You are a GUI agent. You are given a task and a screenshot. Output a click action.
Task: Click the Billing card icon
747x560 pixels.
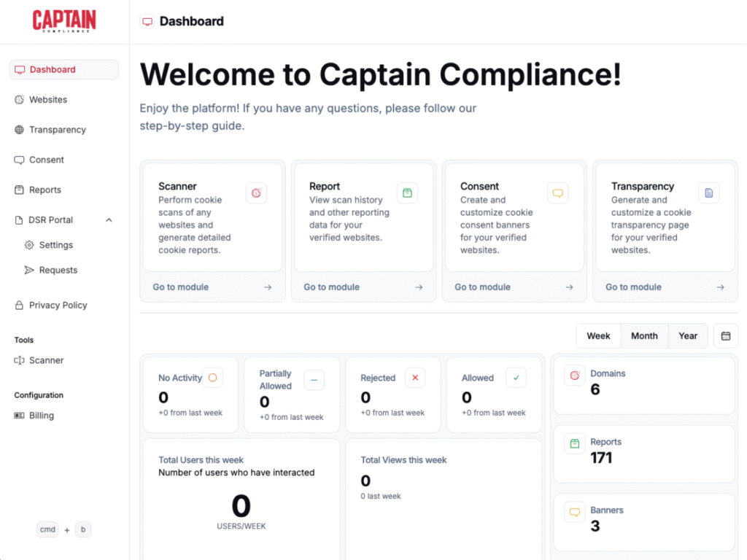19,416
